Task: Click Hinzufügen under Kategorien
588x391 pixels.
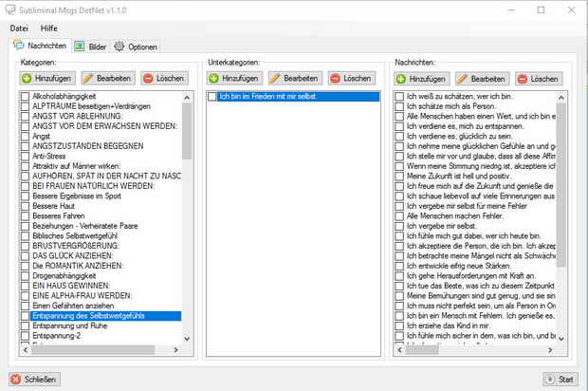Action: (x=47, y=79)
